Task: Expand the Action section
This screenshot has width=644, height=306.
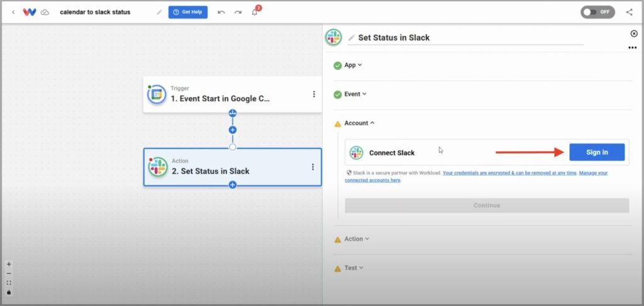Action: [357, 239]
